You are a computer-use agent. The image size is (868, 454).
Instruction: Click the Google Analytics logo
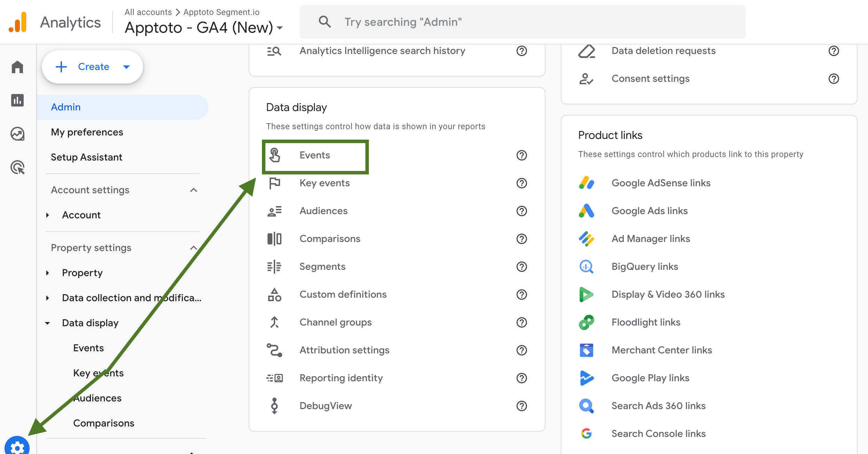[18, 22]
